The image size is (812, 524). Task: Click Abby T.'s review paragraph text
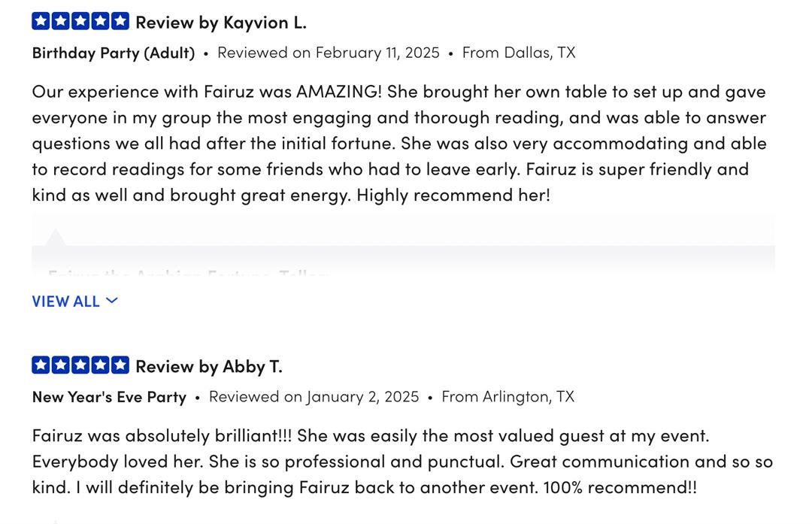pyautogui.click(x=402, y=461)
